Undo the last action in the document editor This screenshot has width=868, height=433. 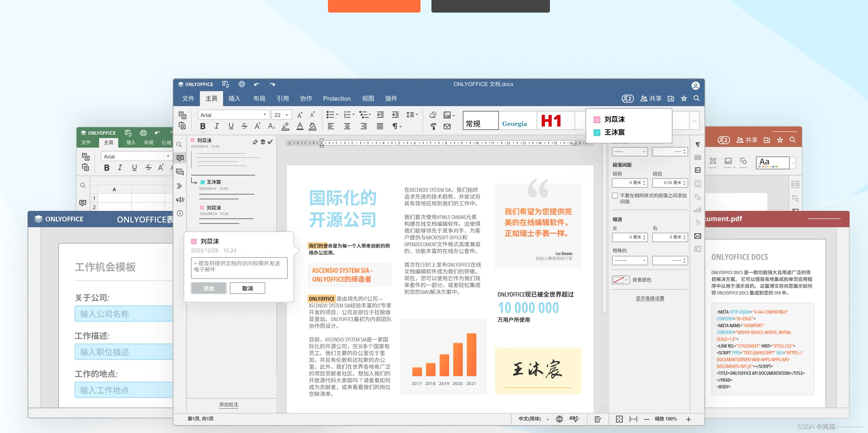[x=257, y=84]
